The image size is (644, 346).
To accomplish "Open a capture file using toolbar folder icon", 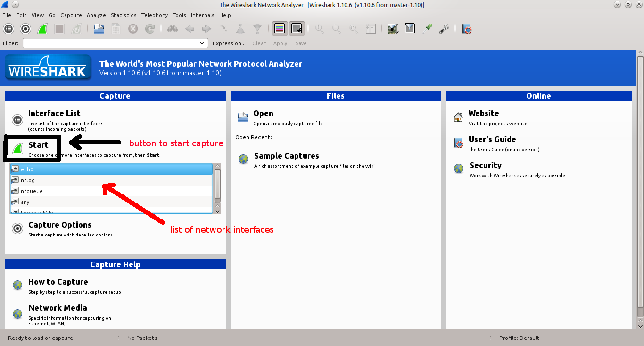I will tap(99, 29).
